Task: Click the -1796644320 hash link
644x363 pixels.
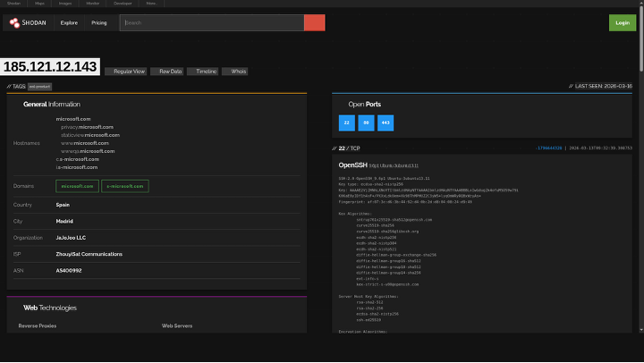Action: coord(548,148)
